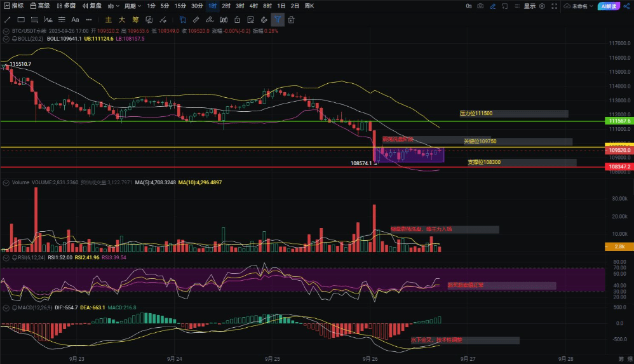Select the trend line drawing tool
This screenshot has width=634, height=364.
(7, 20)
